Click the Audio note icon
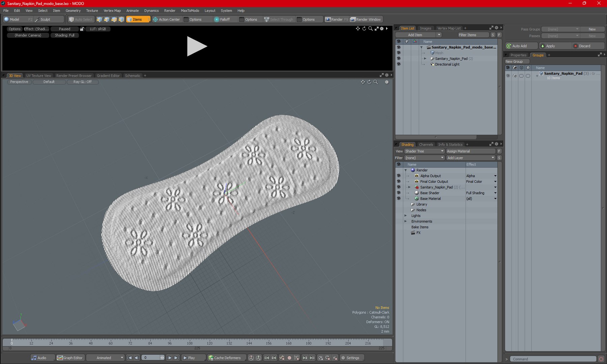The image size is (607, 364). pyautogui.click(x=34, y=358)
